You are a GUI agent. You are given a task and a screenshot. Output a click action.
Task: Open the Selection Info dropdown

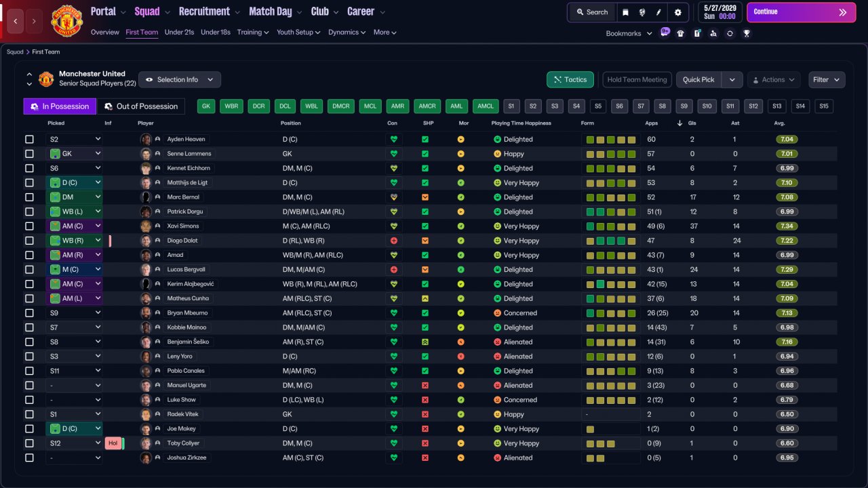pos(180,80)
